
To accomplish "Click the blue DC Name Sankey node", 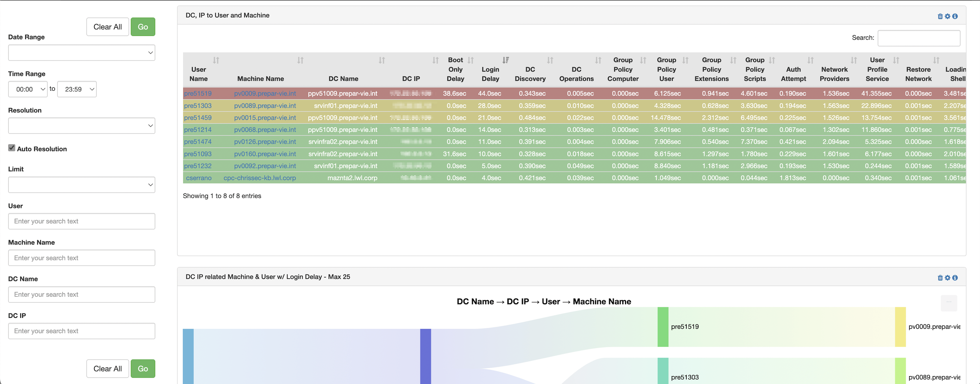I will pos(188,356).
